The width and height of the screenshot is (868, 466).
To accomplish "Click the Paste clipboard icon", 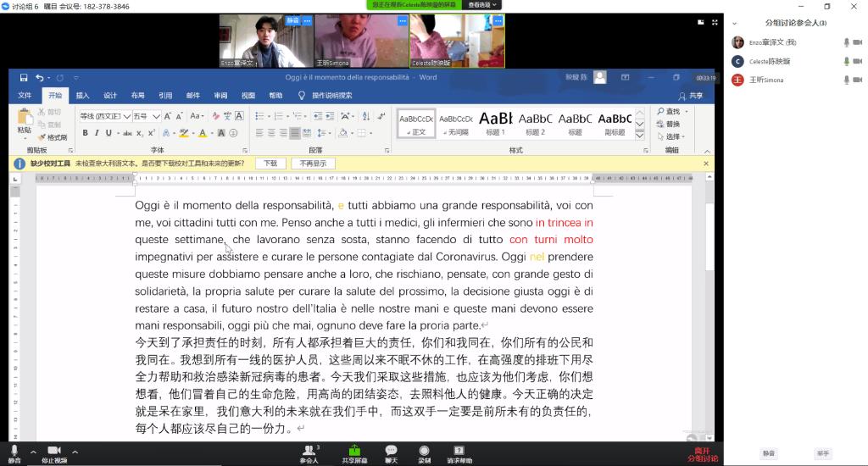I will tap(25, 117).
